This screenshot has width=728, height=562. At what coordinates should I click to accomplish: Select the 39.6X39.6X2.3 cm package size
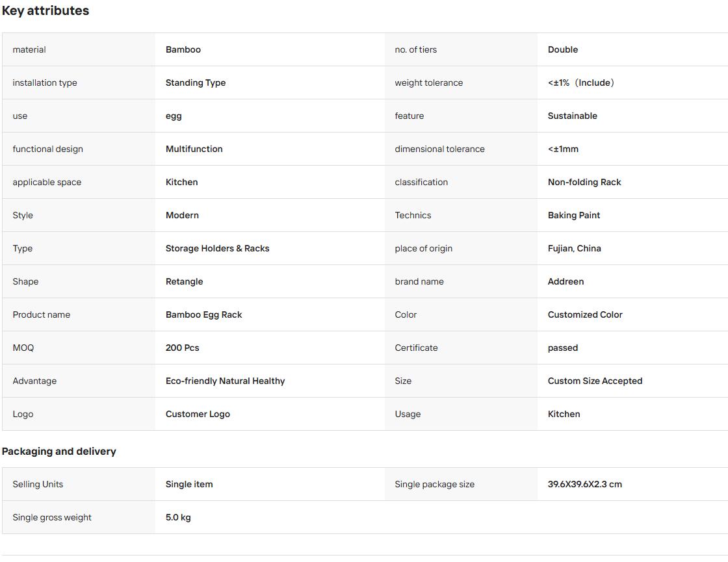tap(584, 484)
